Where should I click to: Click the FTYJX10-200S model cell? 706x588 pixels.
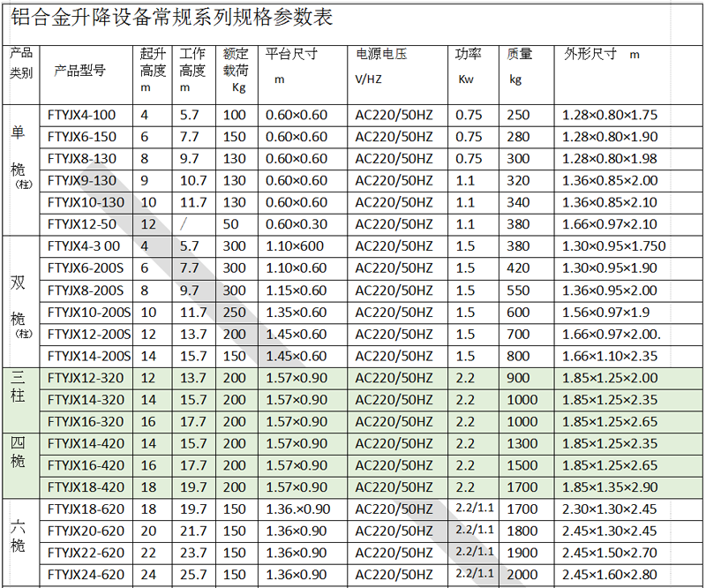pyautogui.click(x=88, y=312)
